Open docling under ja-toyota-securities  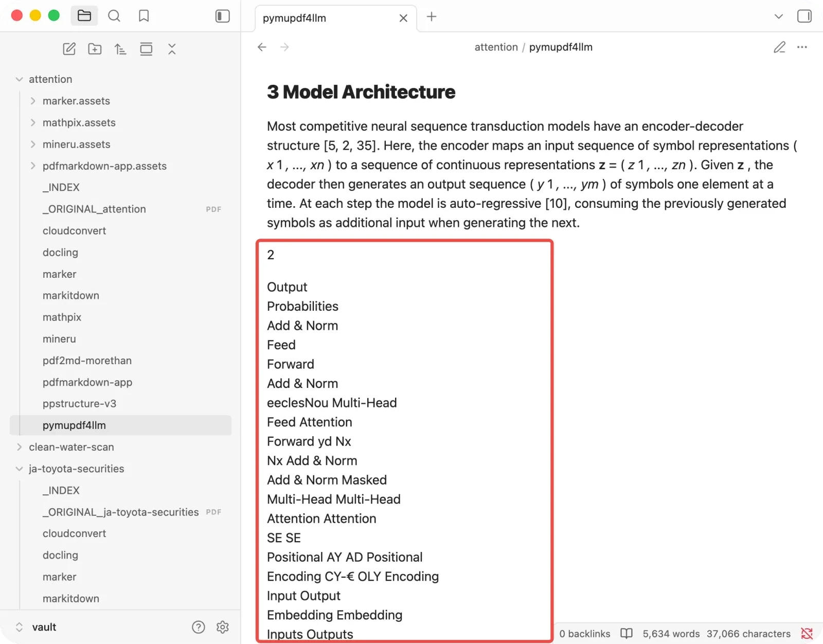pyautogui.click(x=60, y=556)
